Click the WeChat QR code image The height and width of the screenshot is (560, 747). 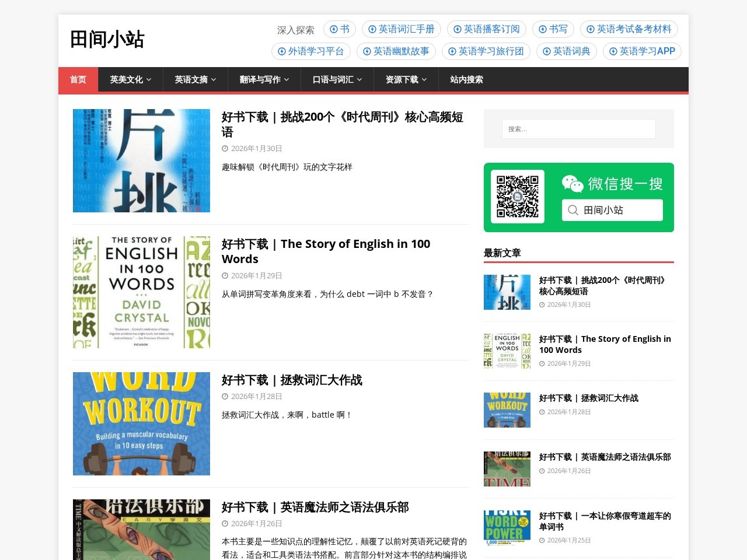pos(517,197)
